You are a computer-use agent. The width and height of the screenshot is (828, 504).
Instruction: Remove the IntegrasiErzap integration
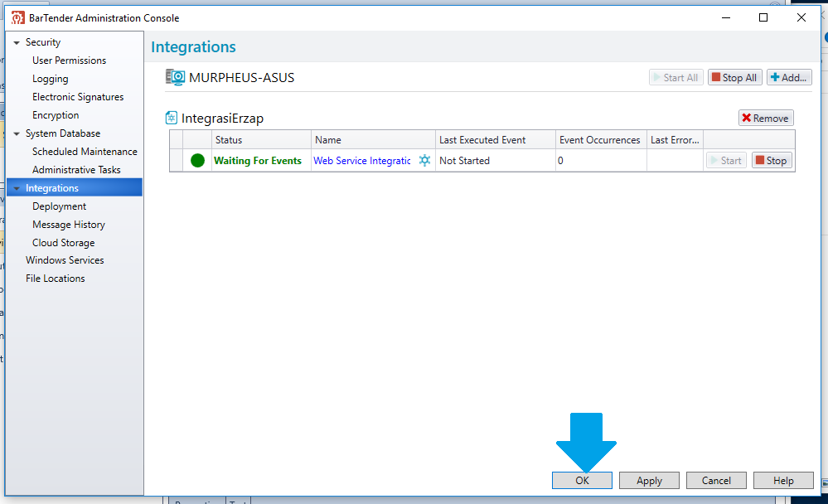(x=766, y=118)
